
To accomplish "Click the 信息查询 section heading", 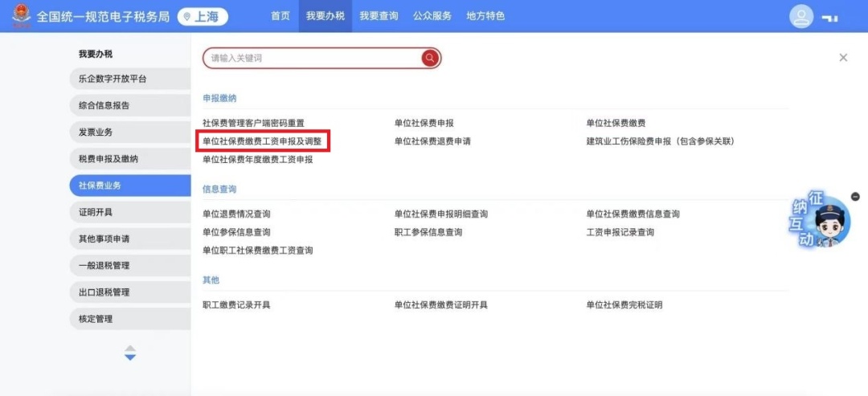I will [x=219, y=189].
